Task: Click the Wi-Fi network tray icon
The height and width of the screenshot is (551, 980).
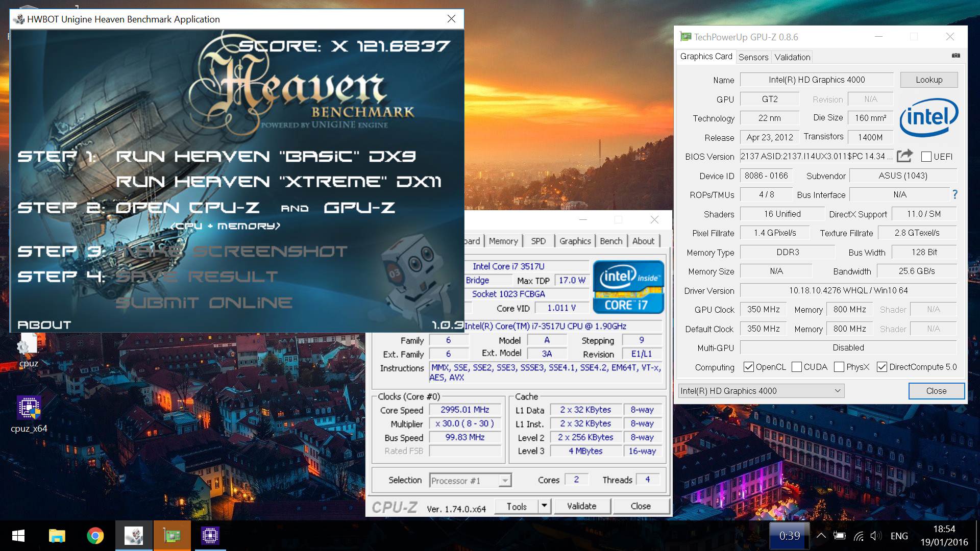Action: 859,536
